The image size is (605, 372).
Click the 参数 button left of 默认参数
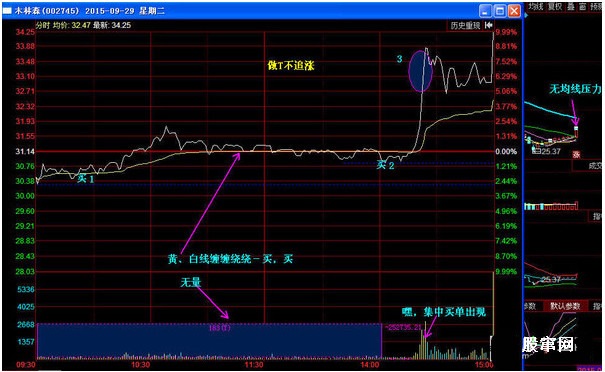point(530,306)
